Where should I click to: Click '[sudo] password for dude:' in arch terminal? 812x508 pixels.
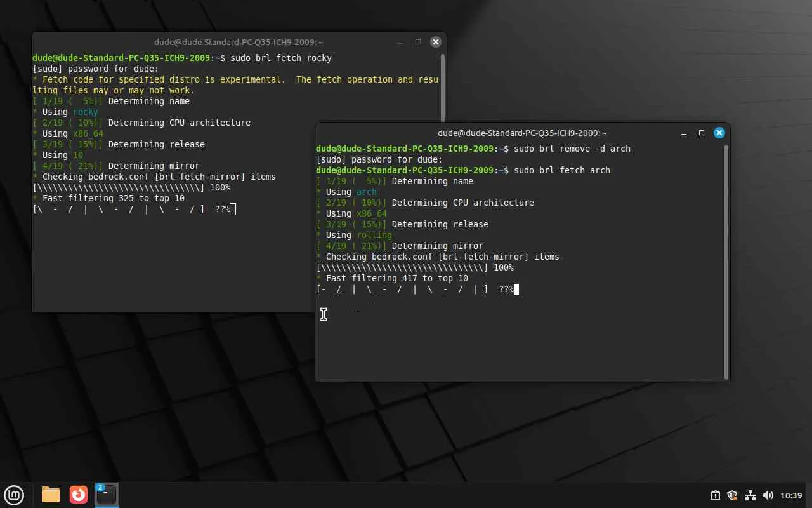(x=379, y=159)
